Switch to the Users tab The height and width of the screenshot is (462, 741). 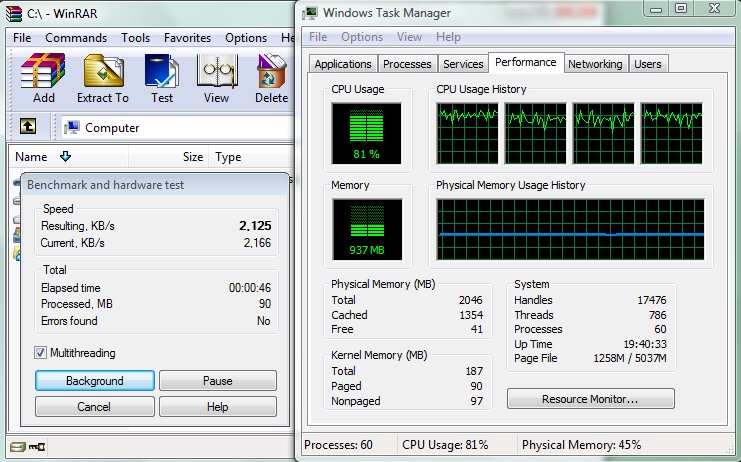tap(647, 64)
